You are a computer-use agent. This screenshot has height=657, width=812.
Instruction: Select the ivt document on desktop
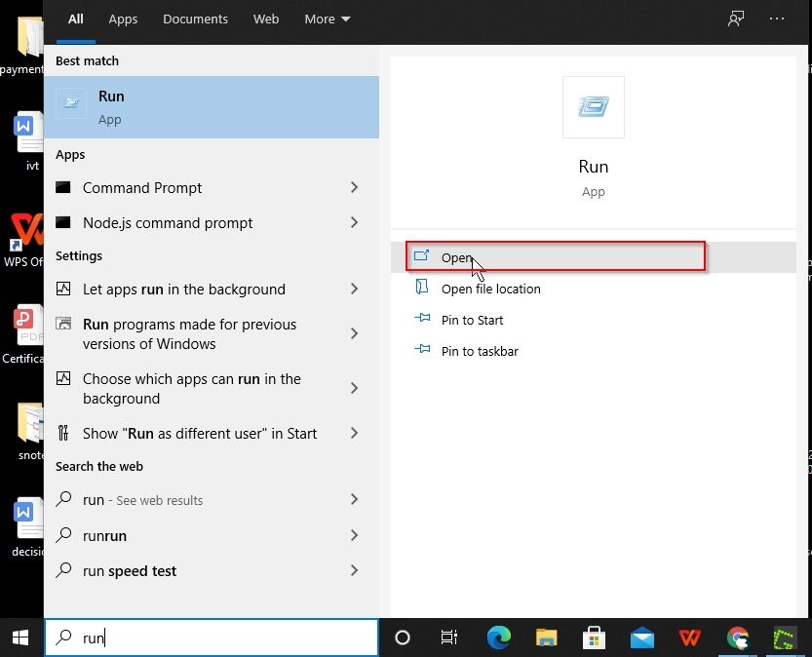point(28,140)
